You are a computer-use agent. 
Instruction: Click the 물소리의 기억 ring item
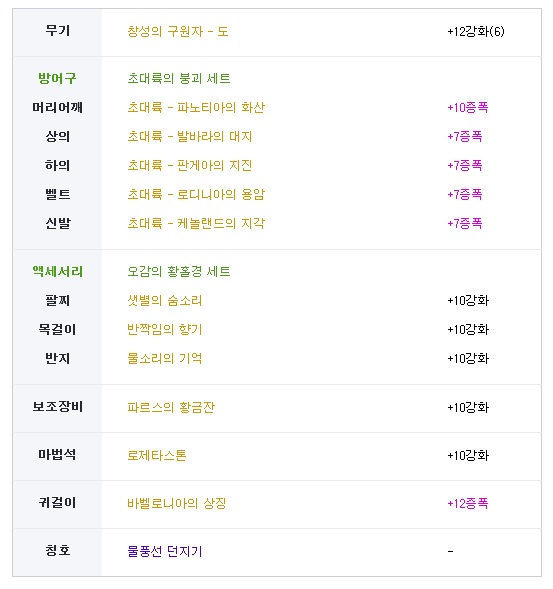point(165,358)
